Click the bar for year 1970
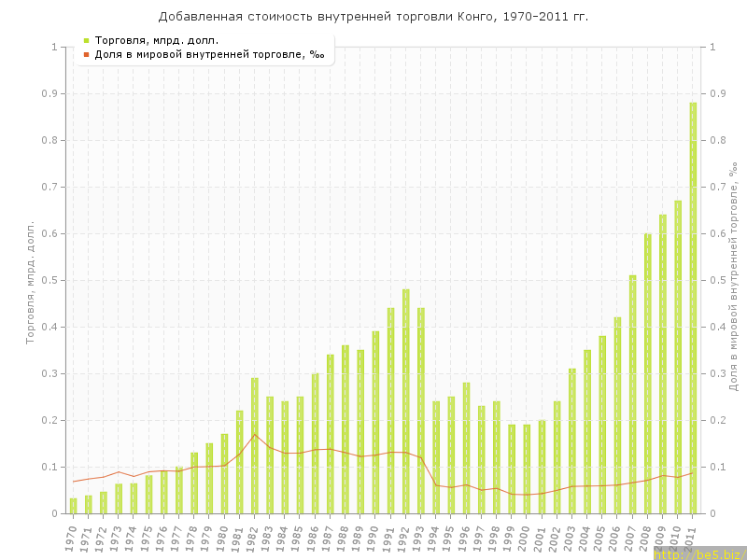The height and width of the screenshot is (560, 747). (74, 506)
